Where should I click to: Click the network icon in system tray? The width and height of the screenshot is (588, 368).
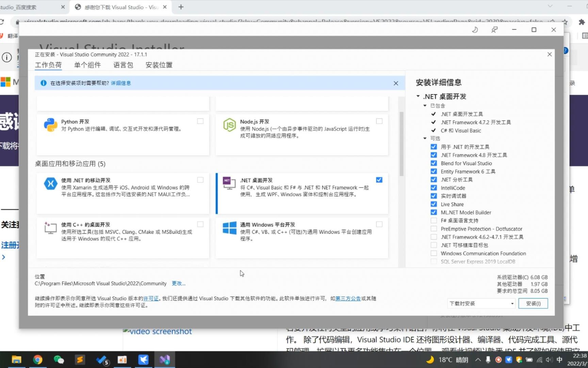pyautogui.click(x=539, y=360)
